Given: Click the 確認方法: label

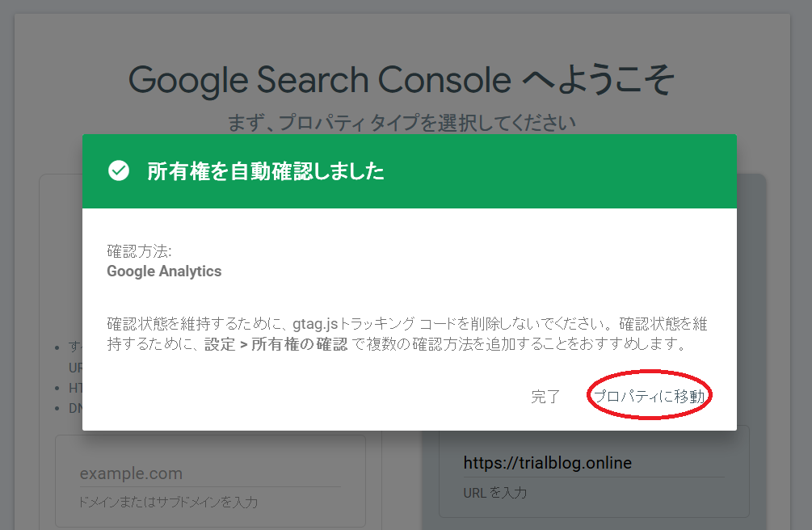Looking at the screenshot, I should tap(139, 251).
